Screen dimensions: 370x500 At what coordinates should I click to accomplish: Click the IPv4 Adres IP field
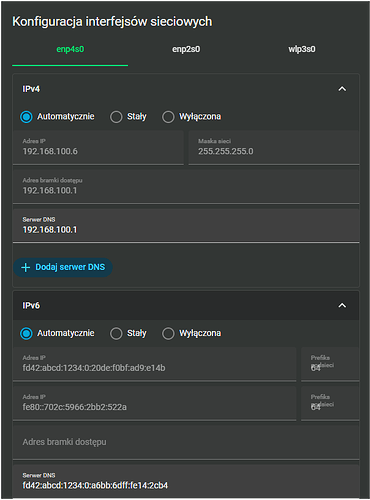coord(98,148)
